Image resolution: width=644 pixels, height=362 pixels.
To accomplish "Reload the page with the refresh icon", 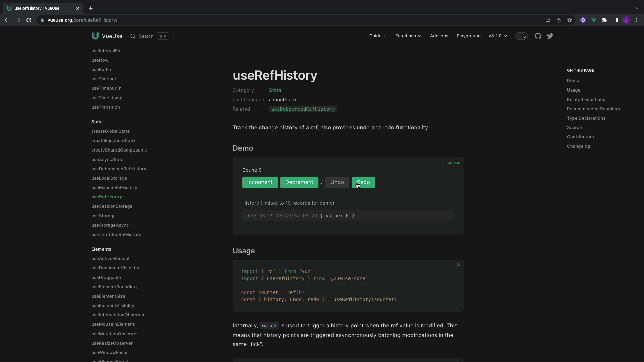I will pyautogui.click(x=29, y=20).
